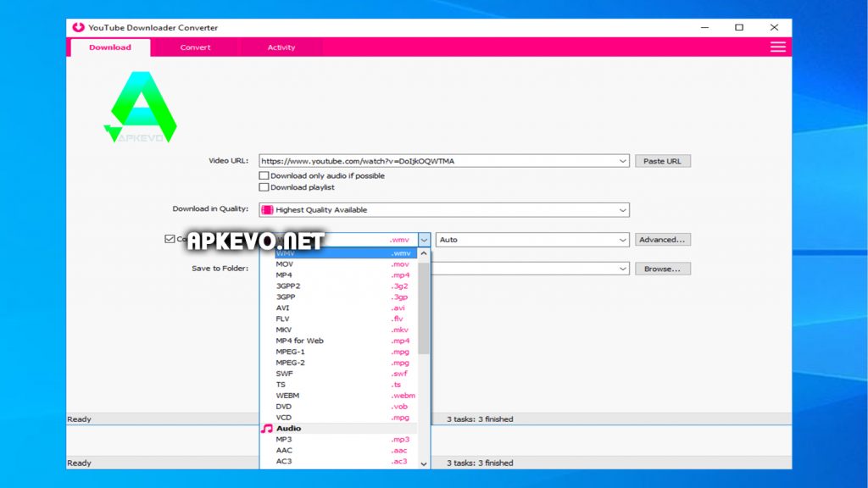The width and height of the screenshot is (868, 488).
Task: Switch to the Download tab
Action: pos(110,47)
